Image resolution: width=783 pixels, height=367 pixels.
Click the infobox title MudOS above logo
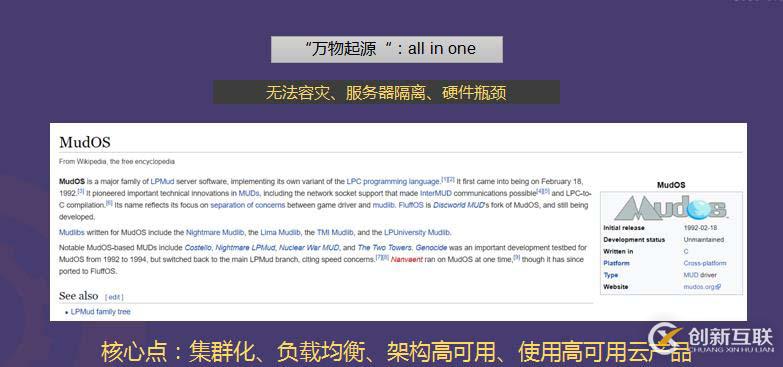click(x=671, y=185)
